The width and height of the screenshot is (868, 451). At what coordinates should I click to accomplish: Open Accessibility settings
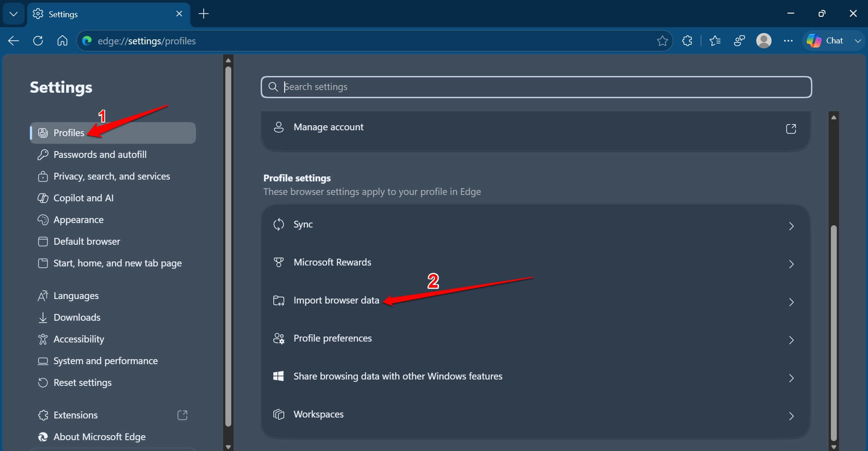(113, 339)
